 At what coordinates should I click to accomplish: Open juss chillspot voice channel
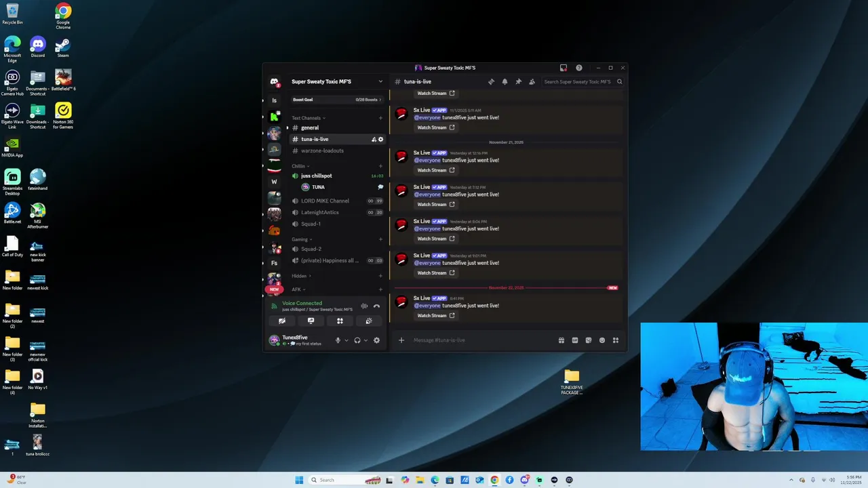[337, 176]
